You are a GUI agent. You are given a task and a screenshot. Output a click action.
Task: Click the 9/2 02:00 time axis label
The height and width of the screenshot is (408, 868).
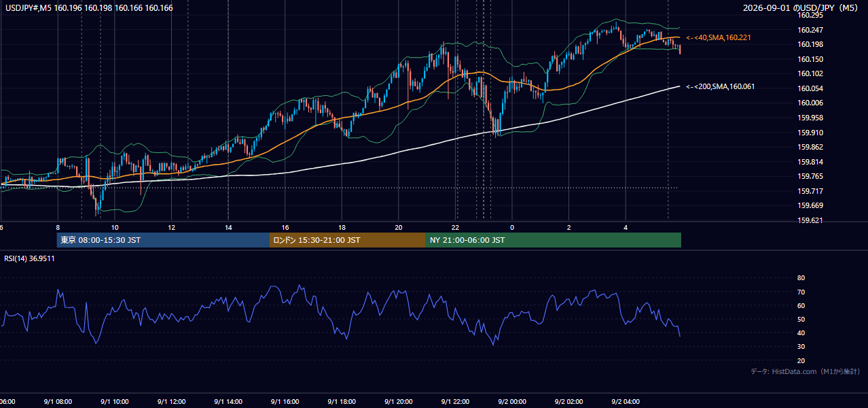click(569, 402)
